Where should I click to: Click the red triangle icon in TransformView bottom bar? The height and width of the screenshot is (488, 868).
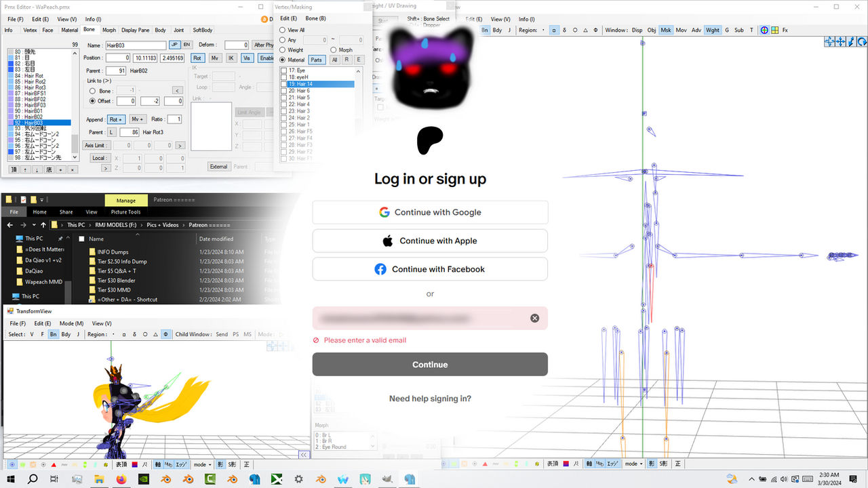point(54,464)
